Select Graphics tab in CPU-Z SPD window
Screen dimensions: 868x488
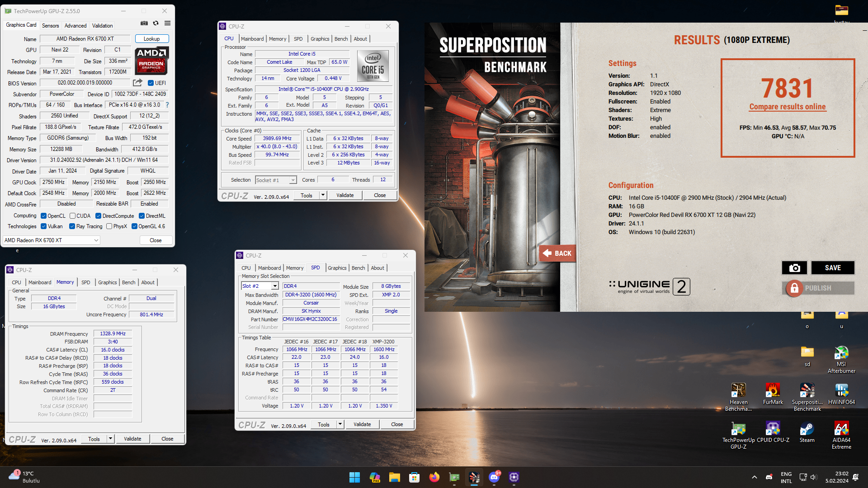pos(337,268)
